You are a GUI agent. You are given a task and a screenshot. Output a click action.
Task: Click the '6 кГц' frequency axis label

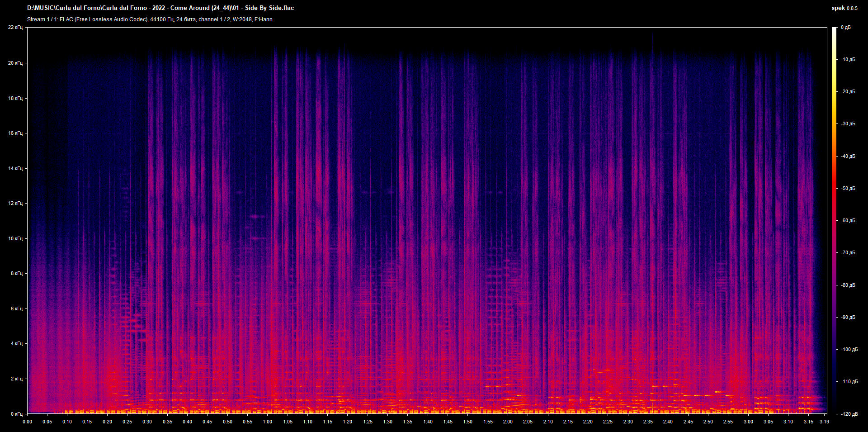point(17,309)
